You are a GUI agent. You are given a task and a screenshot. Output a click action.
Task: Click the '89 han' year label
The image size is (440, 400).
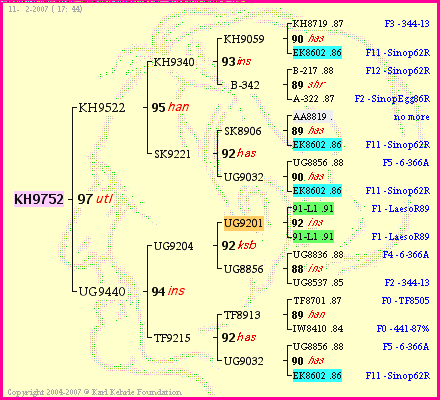pos(308,315)
